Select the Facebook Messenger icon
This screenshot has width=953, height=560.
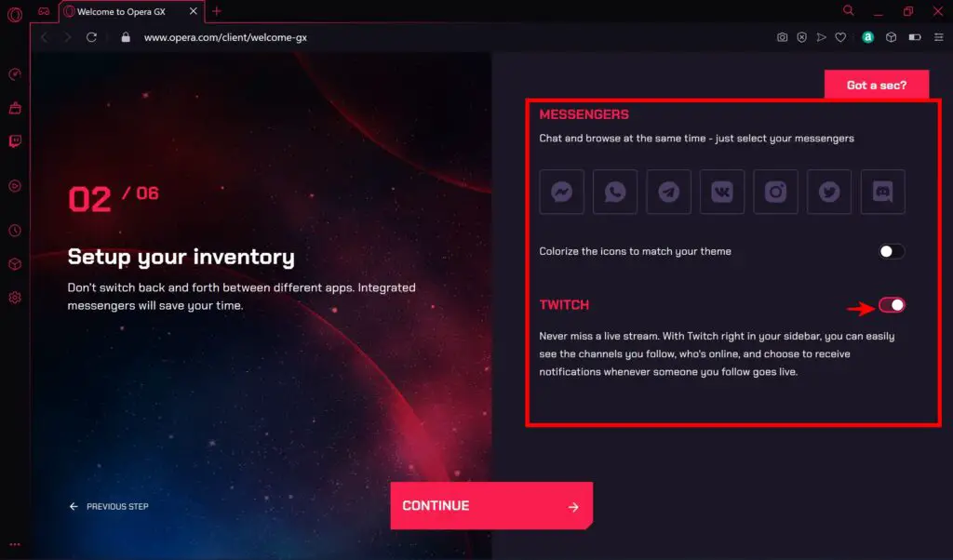pos(561,192)
